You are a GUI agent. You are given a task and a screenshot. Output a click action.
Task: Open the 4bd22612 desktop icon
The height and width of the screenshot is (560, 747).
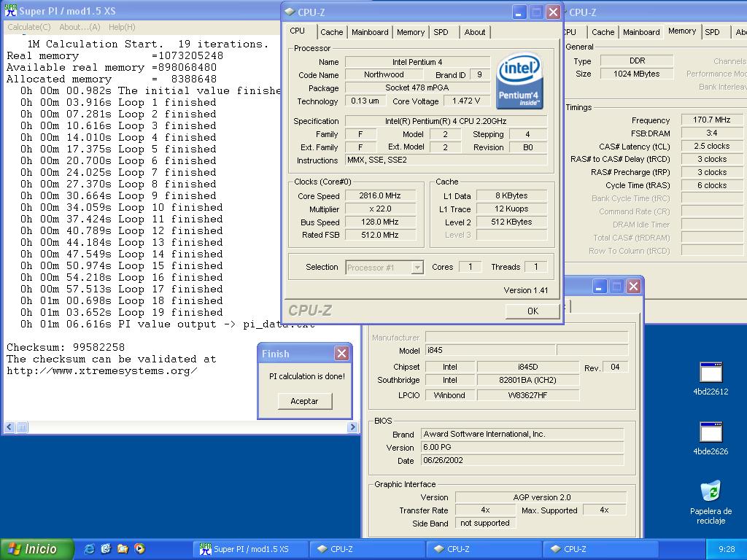click(x=711, y=378)
